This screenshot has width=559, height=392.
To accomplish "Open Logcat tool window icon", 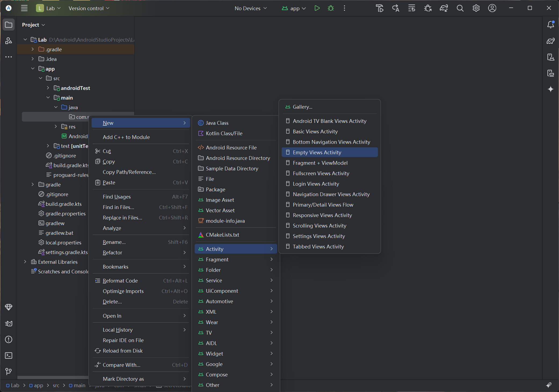I will click(x=9, y=323).
